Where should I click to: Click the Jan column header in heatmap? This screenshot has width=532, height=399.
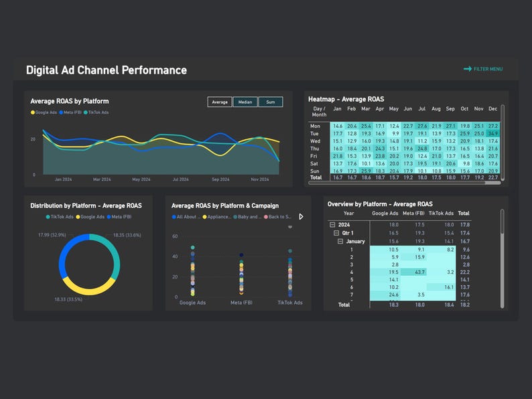pyautogui.click(x=337, y=109)
